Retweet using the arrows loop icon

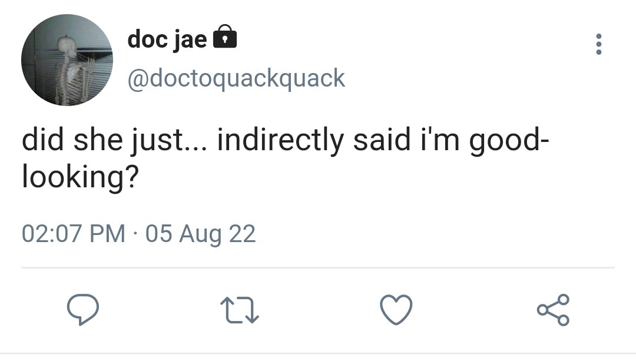(239, 310)
